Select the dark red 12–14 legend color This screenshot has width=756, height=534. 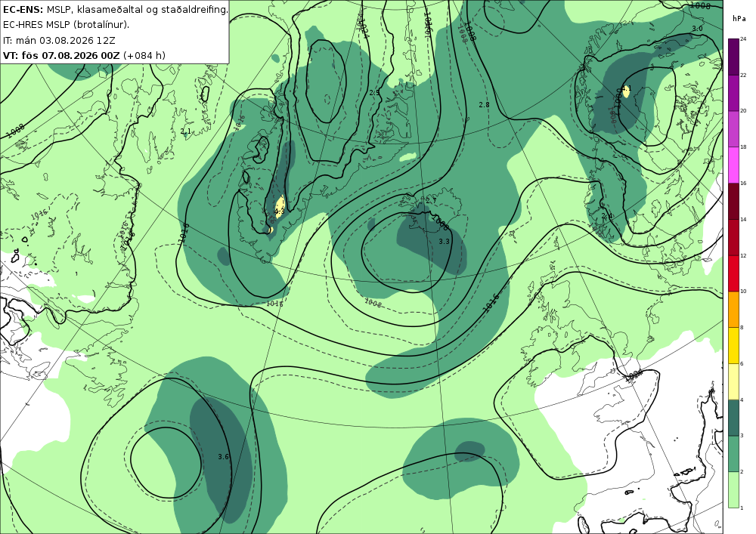734,237
